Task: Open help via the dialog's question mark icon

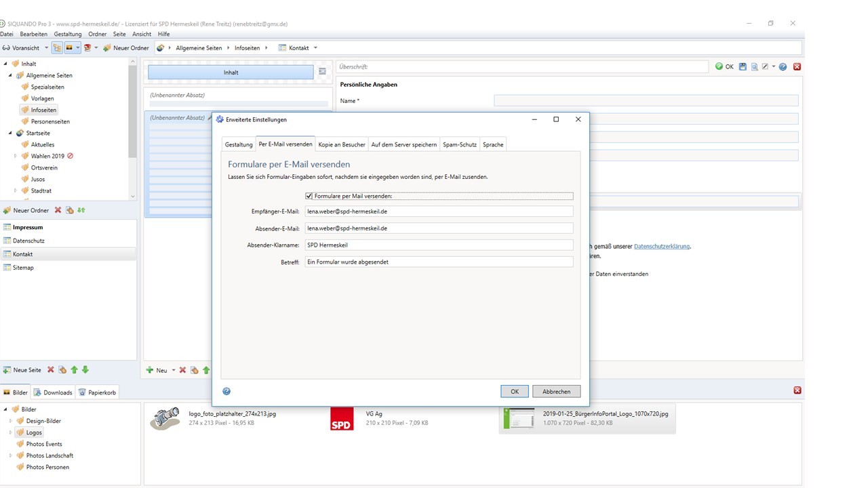Action: coord(226,391)
